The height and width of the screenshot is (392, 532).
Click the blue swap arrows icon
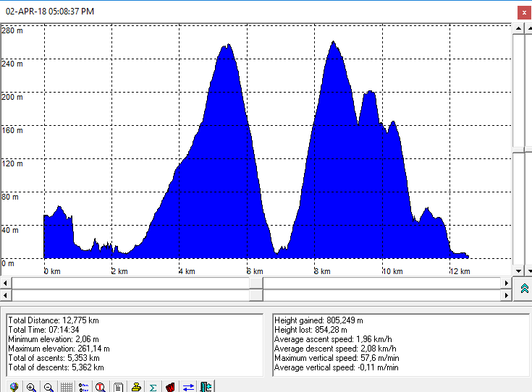coord(188,386)
